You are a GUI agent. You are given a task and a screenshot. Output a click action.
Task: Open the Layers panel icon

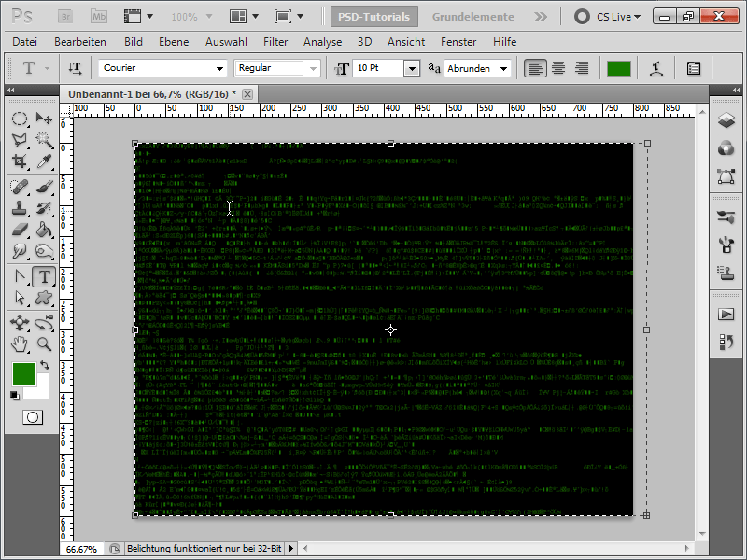726,120
